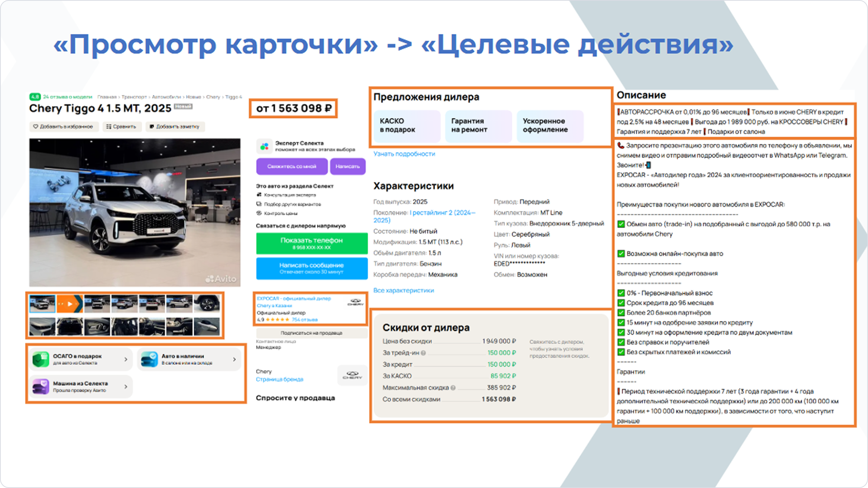Click the blue Авто в наличии icon

tap(149, 359)
